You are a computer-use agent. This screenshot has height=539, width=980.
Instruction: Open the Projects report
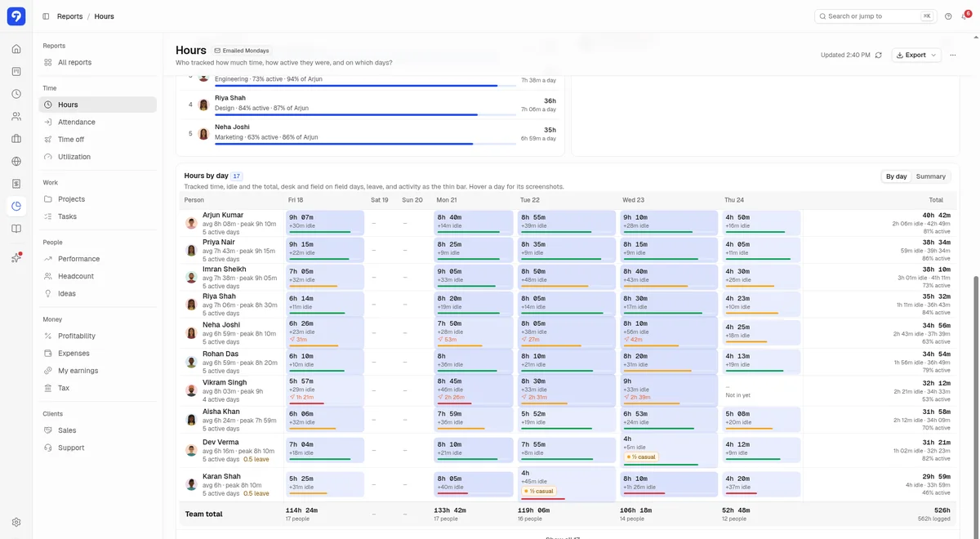[97, 199]
